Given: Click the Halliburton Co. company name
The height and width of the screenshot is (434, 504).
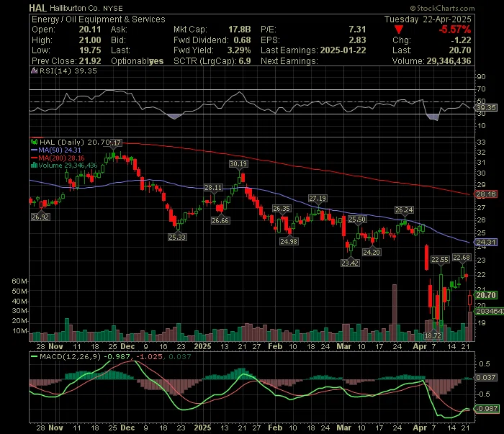Looking at the screenshot, I should point(75,9).
